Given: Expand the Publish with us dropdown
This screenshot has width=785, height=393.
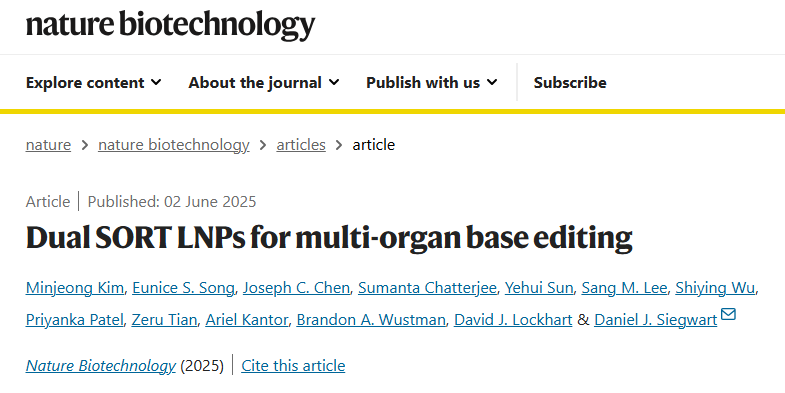Looking at the screenshot, I should point(432,83).
